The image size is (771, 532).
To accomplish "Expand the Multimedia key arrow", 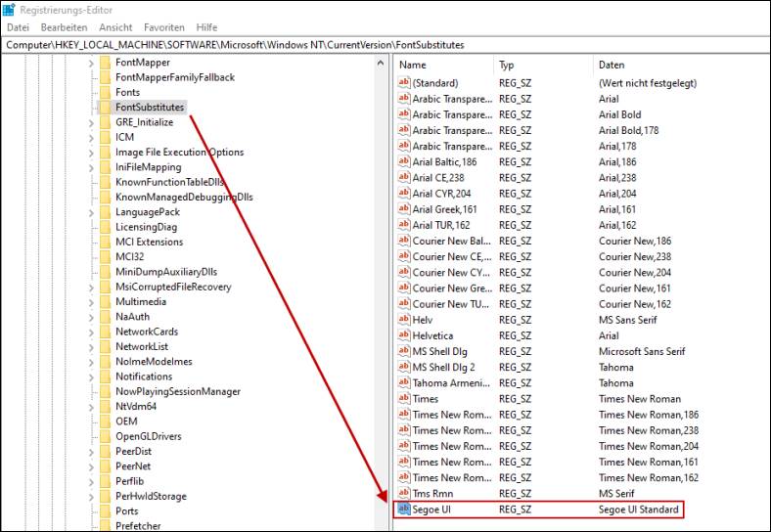I will click(91, 302).
